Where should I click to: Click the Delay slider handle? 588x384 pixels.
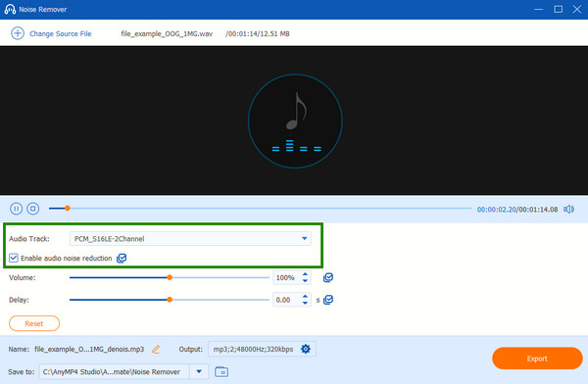pos(170,300)
